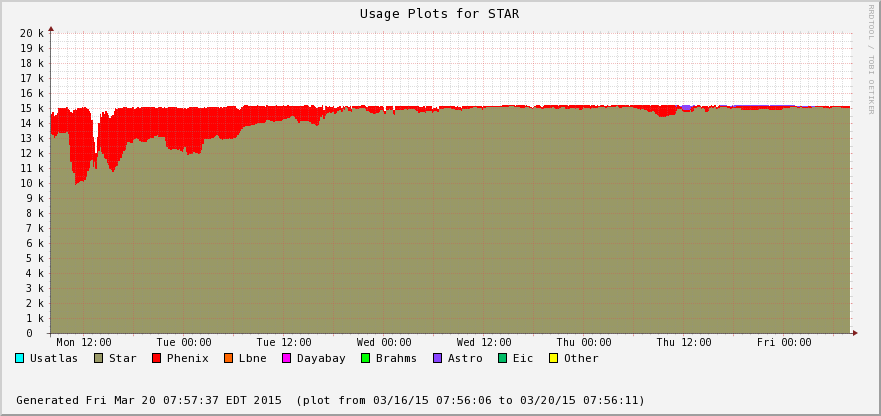This screenshot has width=881, height=416.
Task: Click the 'Fri 00:00' x-axis label
Action: (784, 342)
